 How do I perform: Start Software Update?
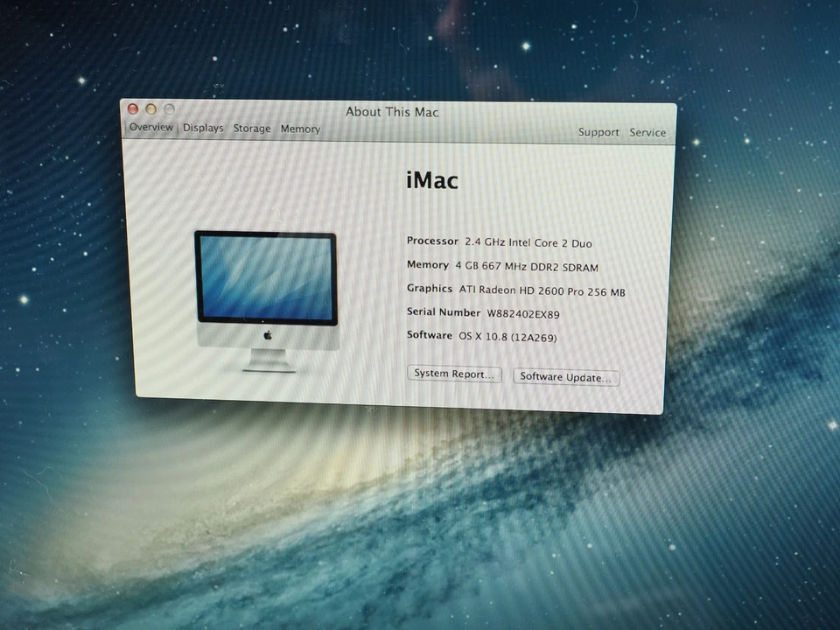pos(565,377)
